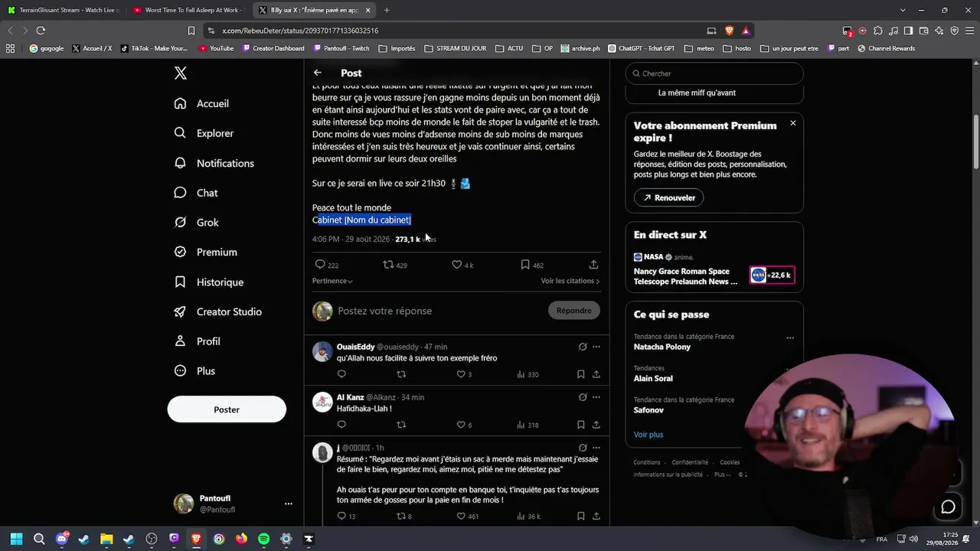Click the Poster button

[227, 409]
